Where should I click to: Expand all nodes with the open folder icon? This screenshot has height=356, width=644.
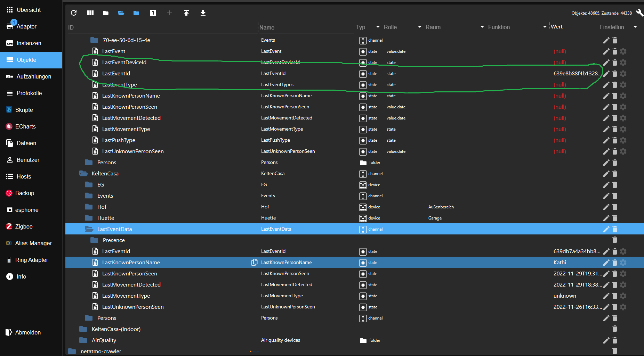(x=121, y=13)
